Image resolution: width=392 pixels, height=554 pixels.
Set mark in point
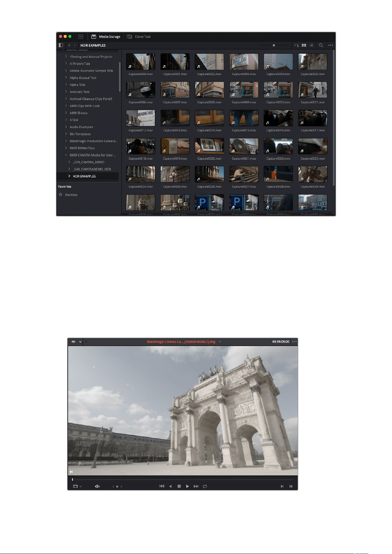point(282,486)
